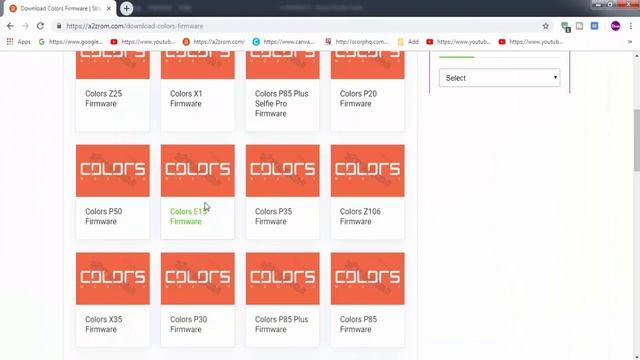Click the green extension icon in toolbar
This screenshot has width=640, height=360.
tap(565, 27)
